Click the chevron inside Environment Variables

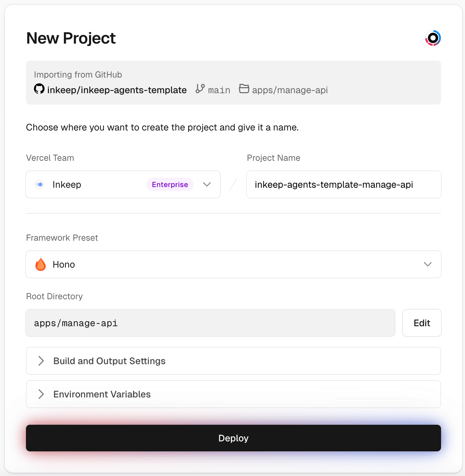tap(42, 394)
